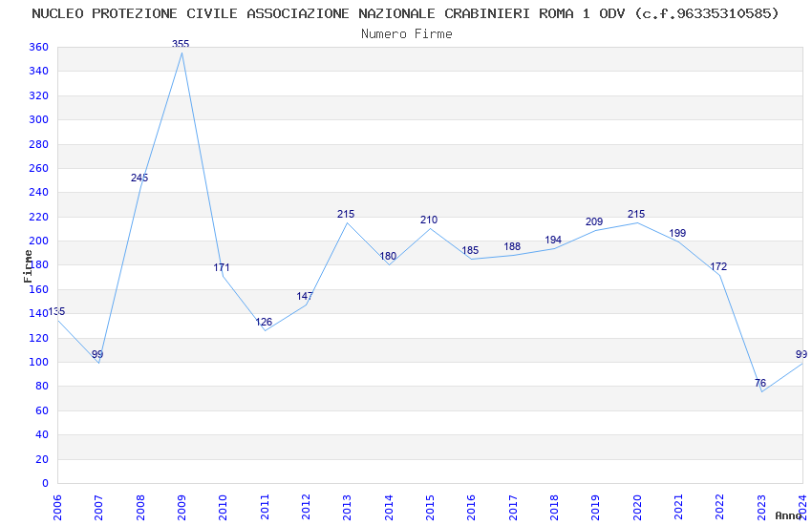Select the data label 209

click(x=594, y=221)
